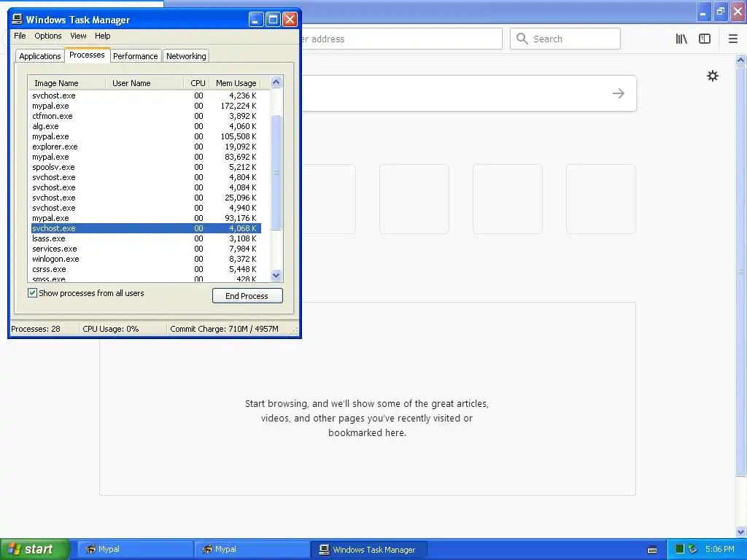The height and width of the screenshot is (560, 747).
Task: Click the process list scrollbar thumb
Action: 276,172
